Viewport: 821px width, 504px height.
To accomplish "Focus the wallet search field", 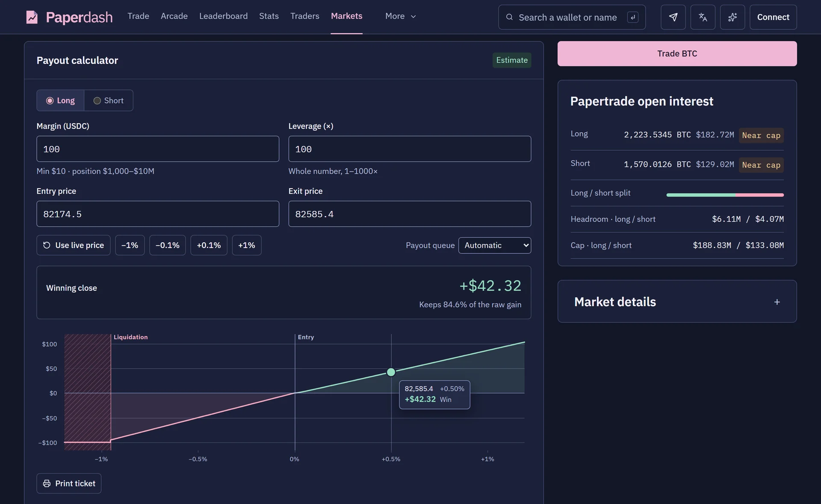I will click(572, 17).
